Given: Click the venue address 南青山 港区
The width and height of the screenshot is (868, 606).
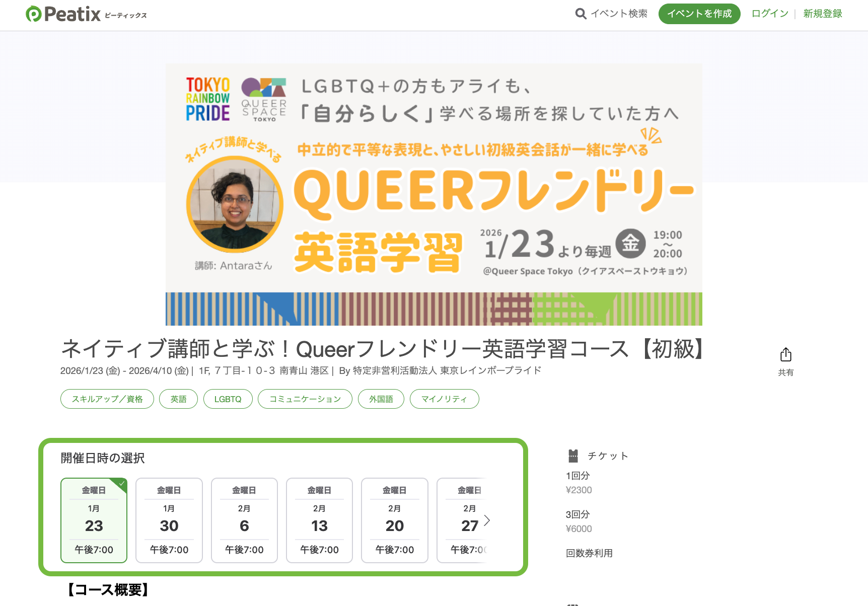Looking at the screenshot, I should click(x=304, y=371).
